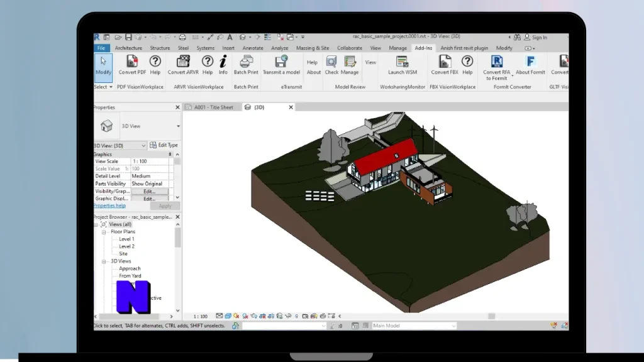Open the Convert RFA to FormIt dropdown arrow
The width and height of the screenshot is (644, 362).
[x=512, y=75]
